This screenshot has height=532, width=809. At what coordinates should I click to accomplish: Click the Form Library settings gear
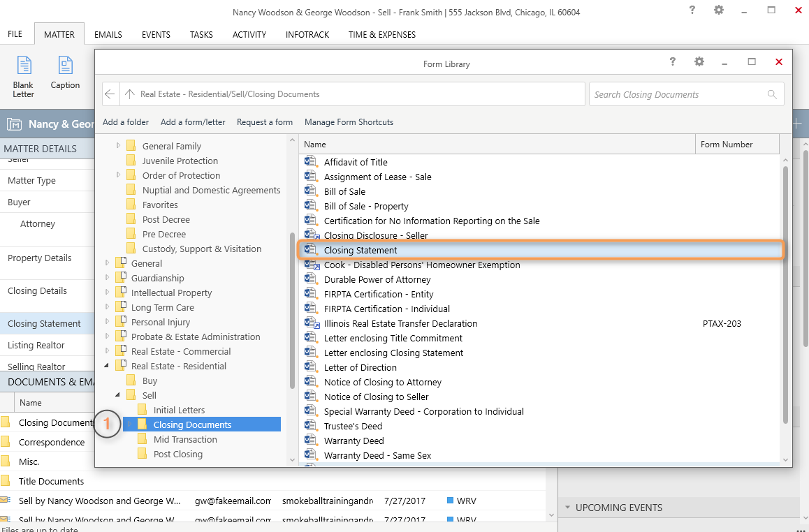pos(699,62)
